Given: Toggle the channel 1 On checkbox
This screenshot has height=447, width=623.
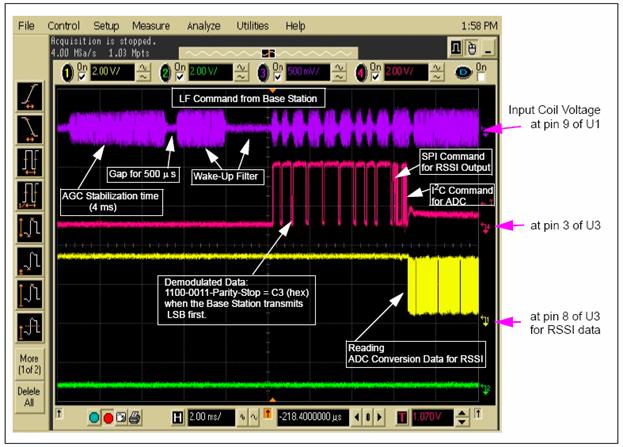Looking at the screenshot, I should coord(82,77).
